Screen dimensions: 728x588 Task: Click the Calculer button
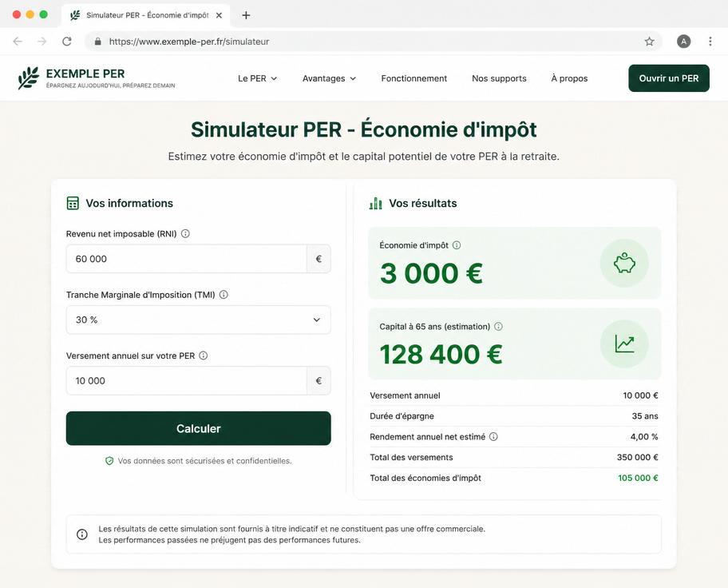tap(198, 428)
